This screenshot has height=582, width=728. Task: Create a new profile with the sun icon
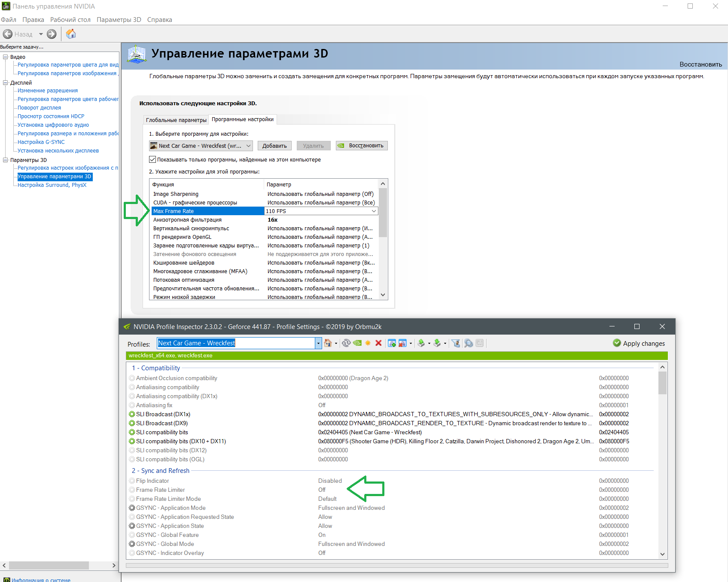coord(368,343)
